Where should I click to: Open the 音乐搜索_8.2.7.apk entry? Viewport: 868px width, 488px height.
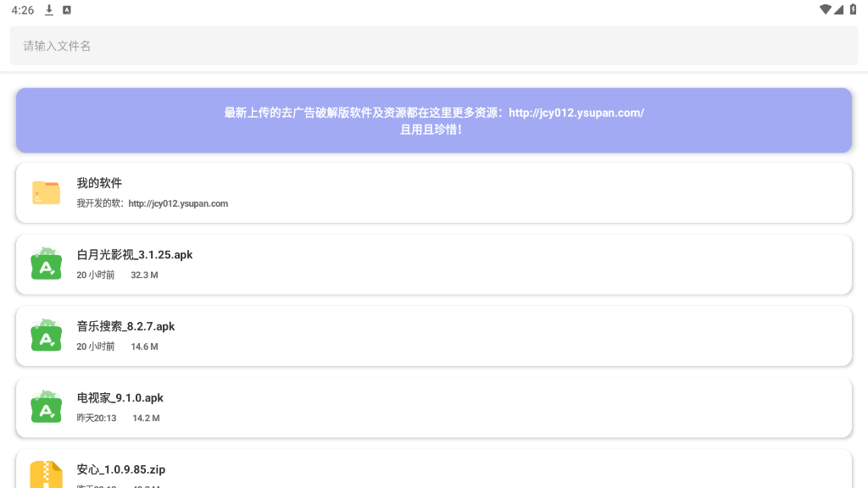coord(125,326)
